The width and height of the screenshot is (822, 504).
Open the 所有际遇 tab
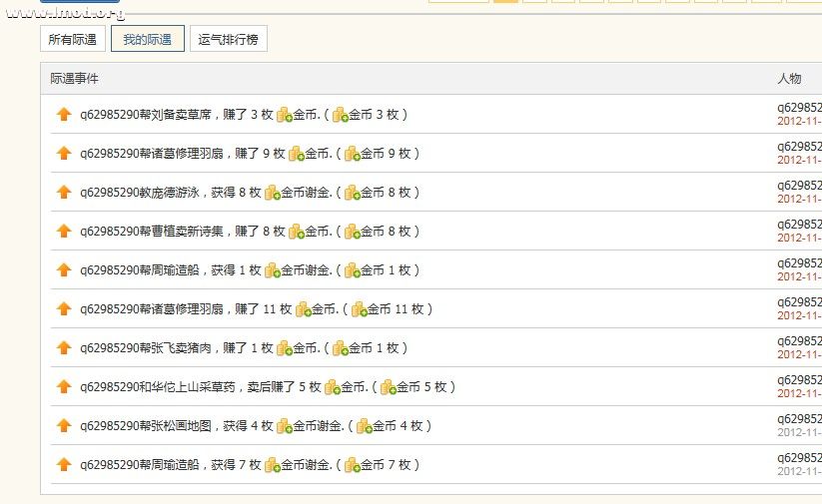point(72,39)
